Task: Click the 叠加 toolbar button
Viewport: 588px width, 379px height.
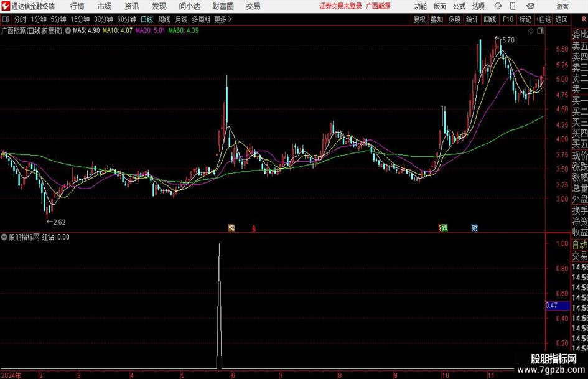Action: click(x=437, y=19)
